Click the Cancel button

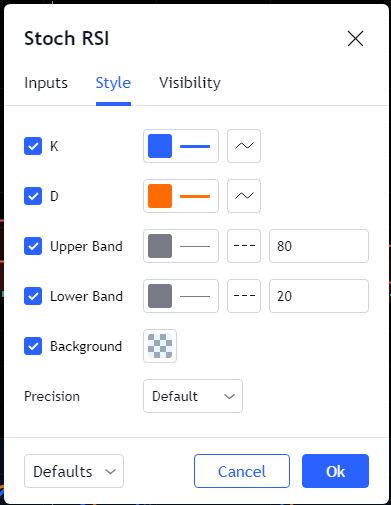(242, 471)
